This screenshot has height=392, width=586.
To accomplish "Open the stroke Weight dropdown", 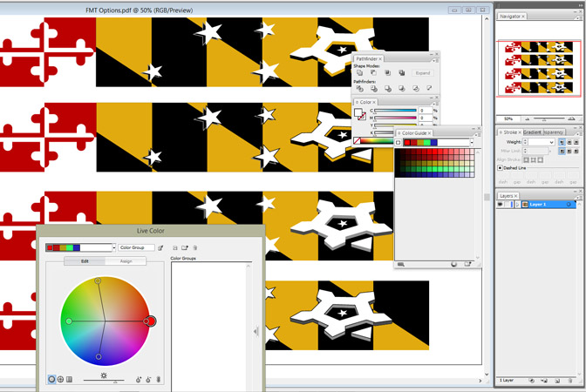I will (552, 141).
